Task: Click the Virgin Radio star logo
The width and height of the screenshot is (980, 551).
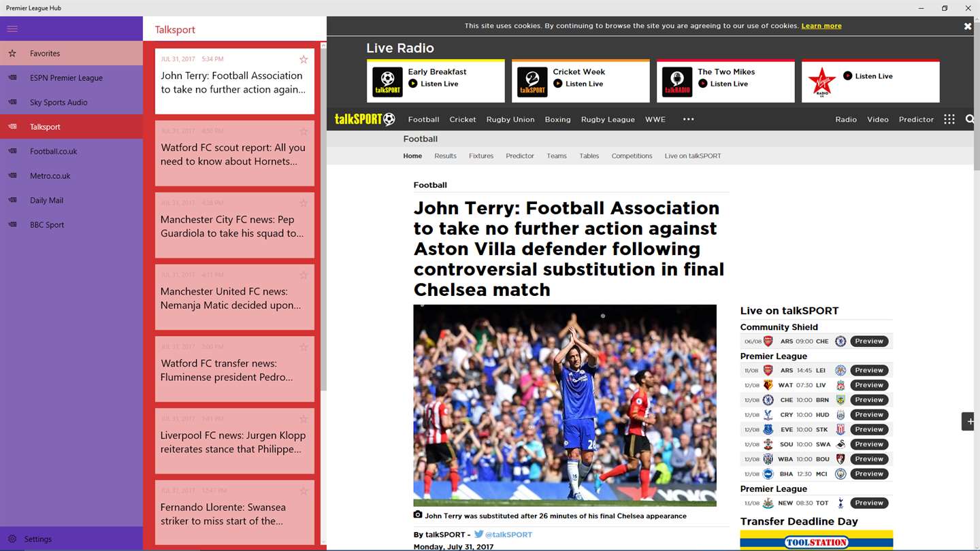Action: [x=822, y=82]
